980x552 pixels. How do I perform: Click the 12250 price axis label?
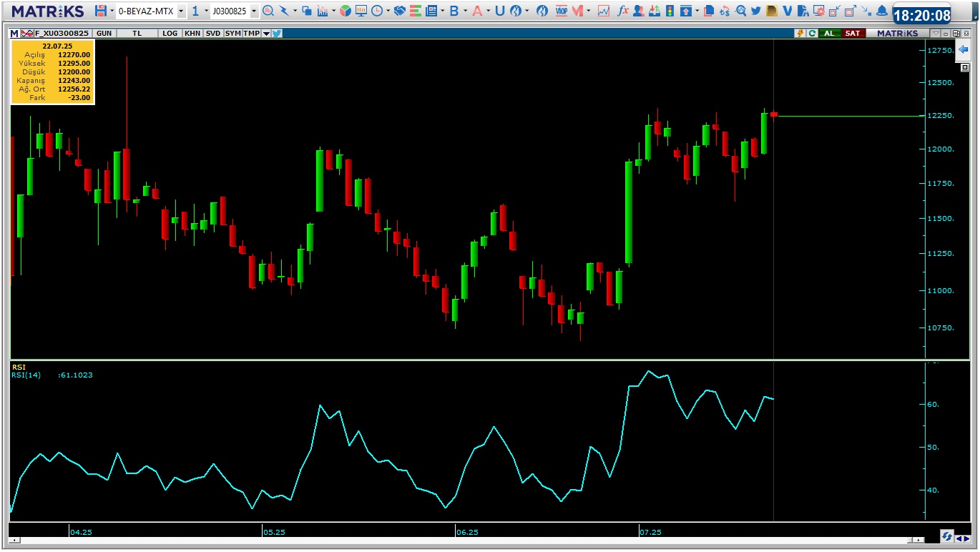coord(941,116)
